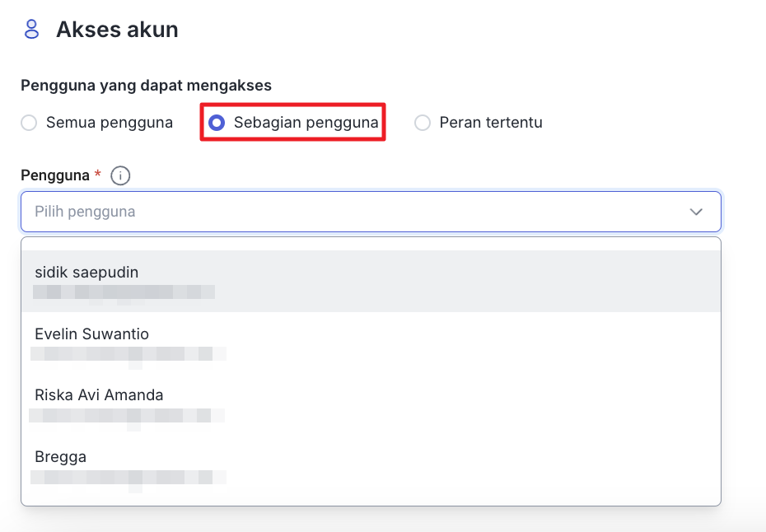
Task: Collapse the user dropdown using its chevron arrow
Action: click(x=696, y=212)
